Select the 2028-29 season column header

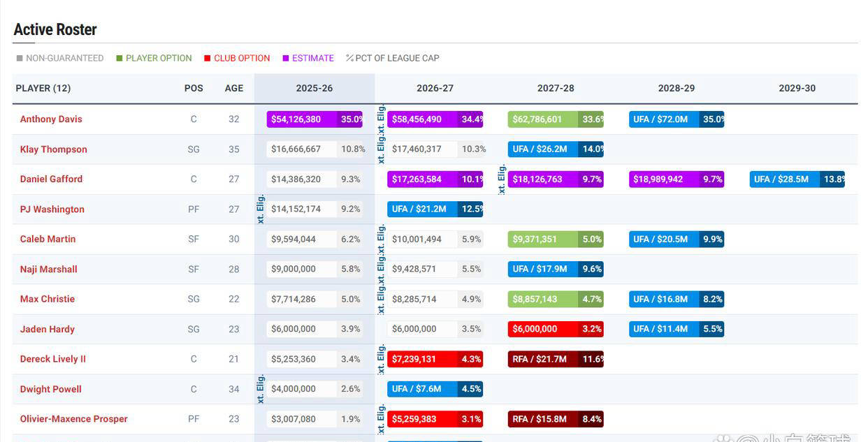677,89
